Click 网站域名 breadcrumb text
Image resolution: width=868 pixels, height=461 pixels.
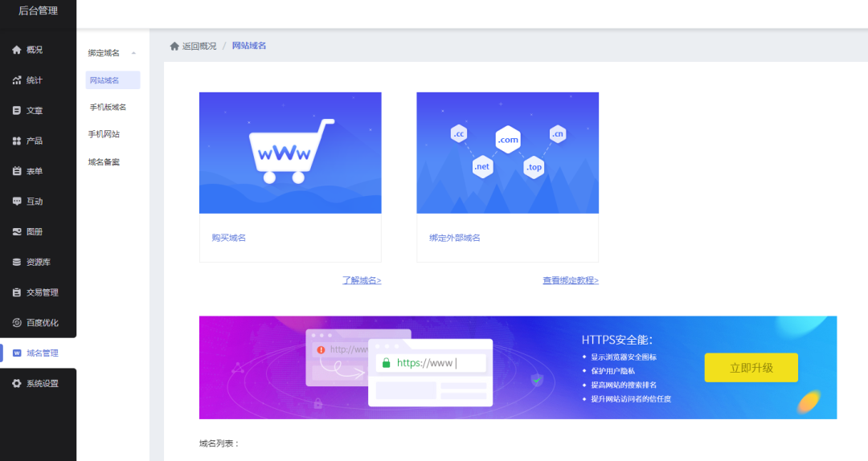249,46
